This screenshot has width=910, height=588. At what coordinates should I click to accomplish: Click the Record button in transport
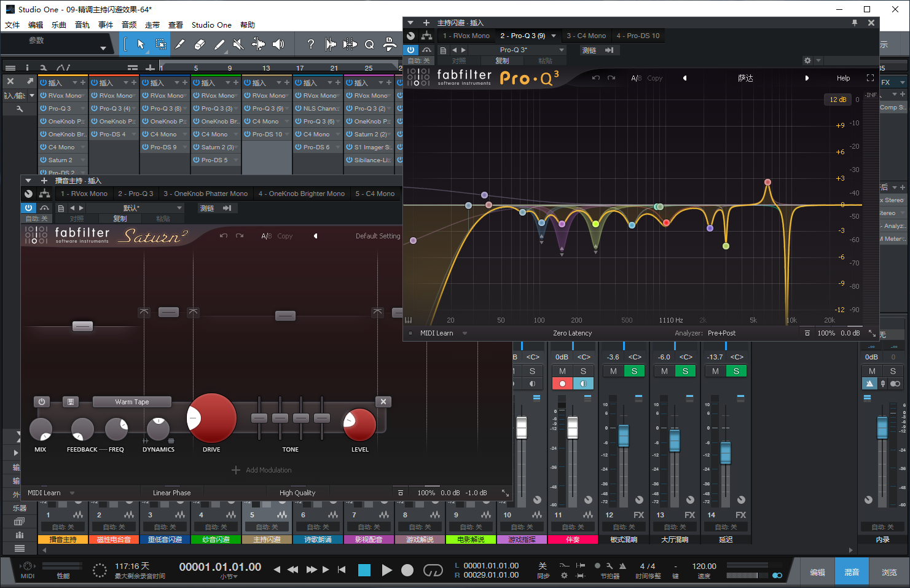[x=407, y=570]
